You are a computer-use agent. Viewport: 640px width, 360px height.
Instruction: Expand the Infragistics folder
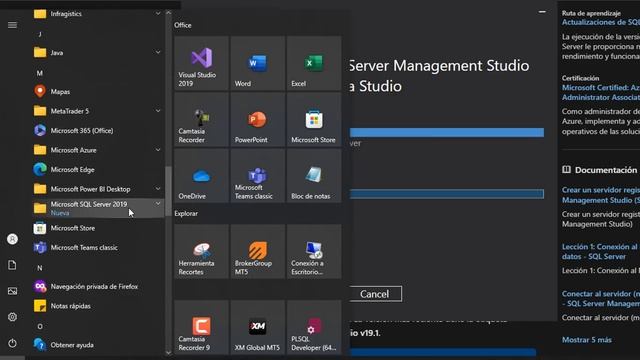point(98,13)
